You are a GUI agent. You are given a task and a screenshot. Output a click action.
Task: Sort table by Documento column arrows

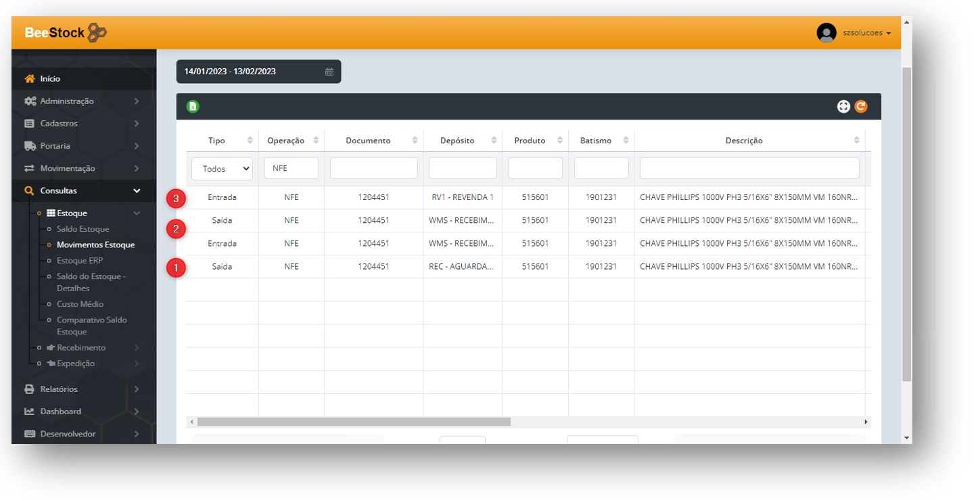coord(414,141)
